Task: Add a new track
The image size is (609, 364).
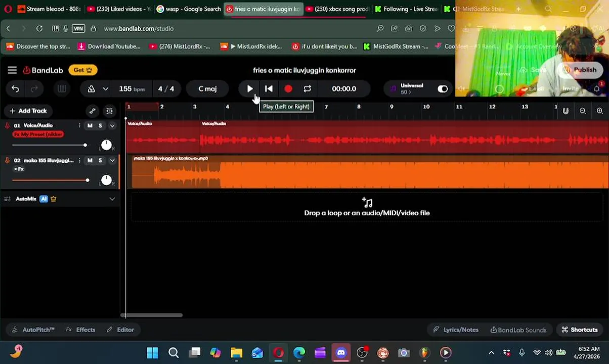Action: [28, 111]
